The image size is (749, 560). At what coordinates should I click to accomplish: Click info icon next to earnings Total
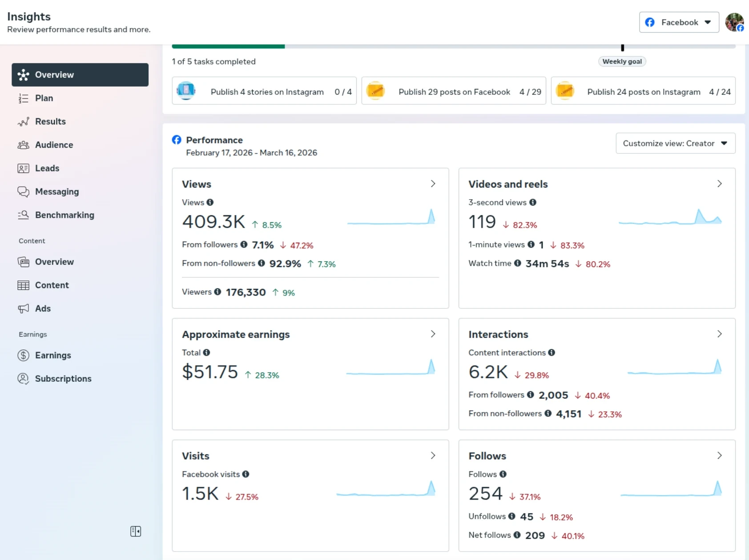click(206, 352)
